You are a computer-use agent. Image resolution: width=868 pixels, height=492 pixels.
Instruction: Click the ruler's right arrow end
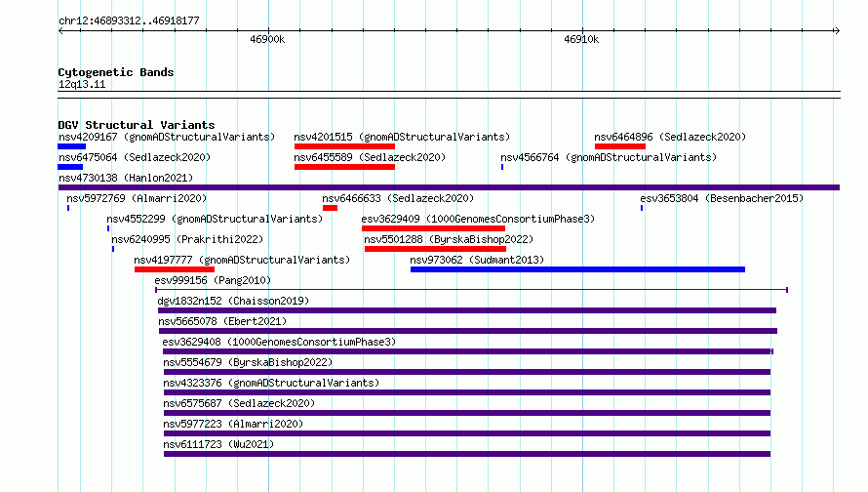pos(837,31)
